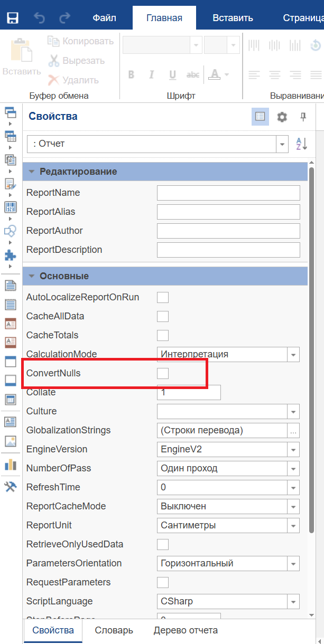This screenshot has width=324, height=644.
Task: Click the undo arrow icon
Action: pyautogui.click(x=39, y=18)
